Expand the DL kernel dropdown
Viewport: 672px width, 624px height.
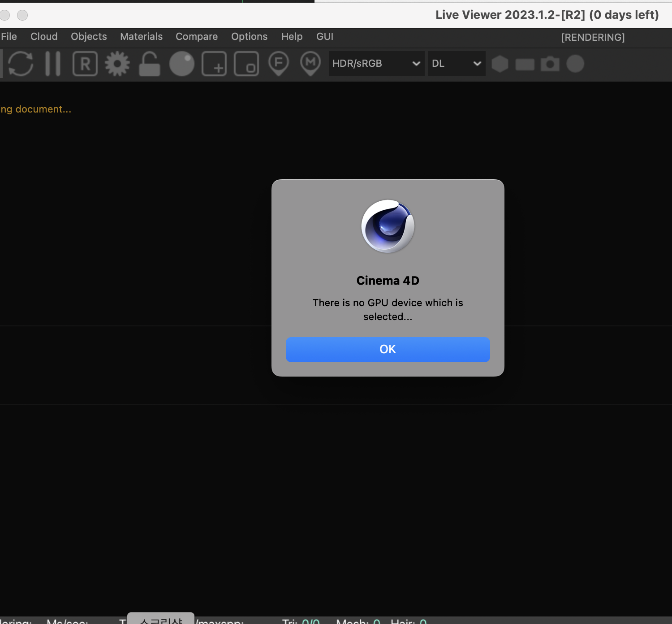pyautogui.click(x=457, y=64)
